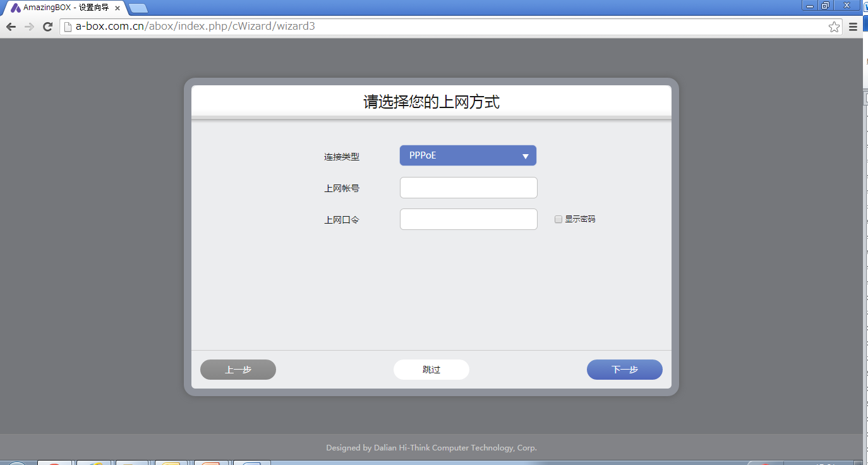Click the a-box.com.cn URL address bar
Image resolution: width=868 pixels, height=465 pixels.
coord(442,27)
